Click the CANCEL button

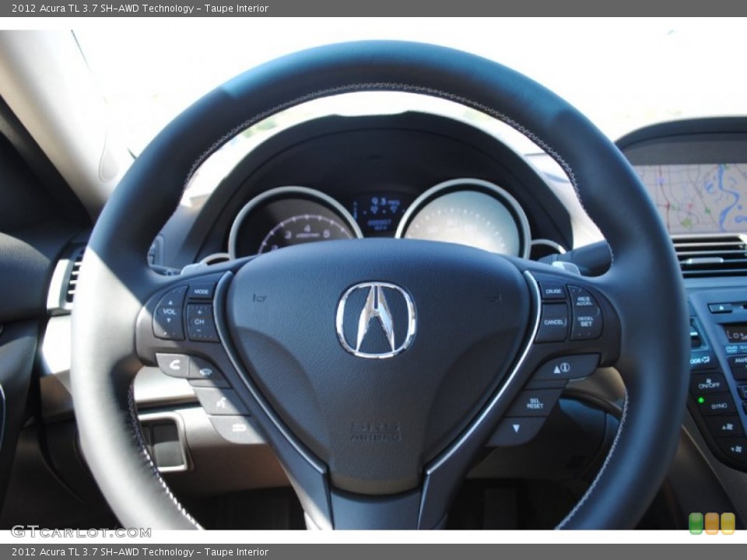coord(553,322)
